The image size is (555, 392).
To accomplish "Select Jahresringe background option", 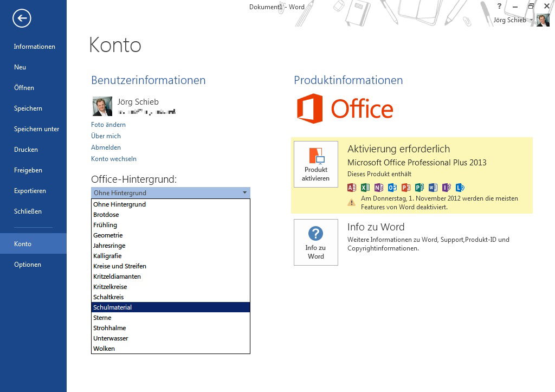I will coord(171,246).
